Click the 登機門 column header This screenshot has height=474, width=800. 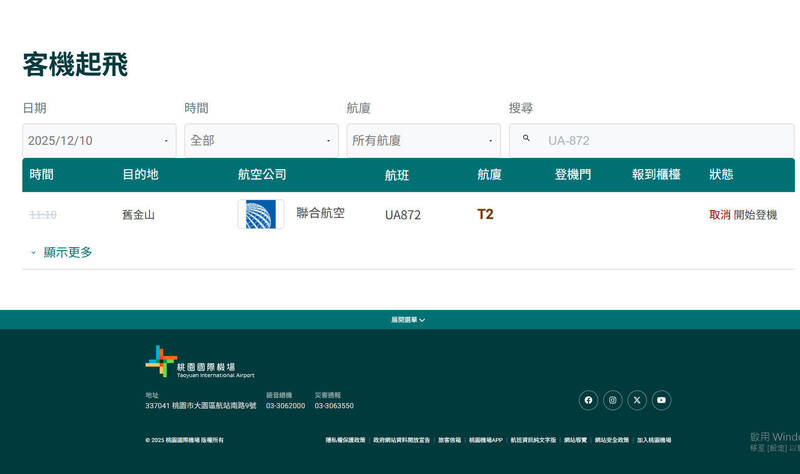pos(573,174)
